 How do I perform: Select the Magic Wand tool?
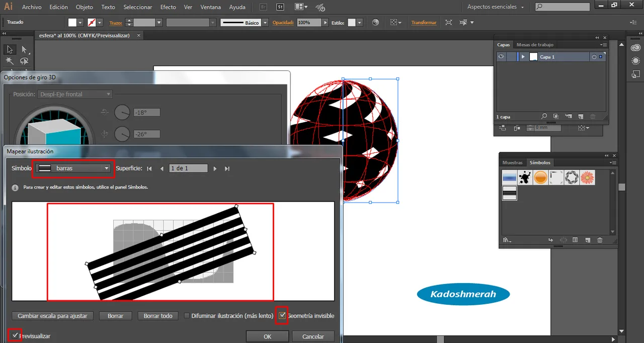(10, 61)
